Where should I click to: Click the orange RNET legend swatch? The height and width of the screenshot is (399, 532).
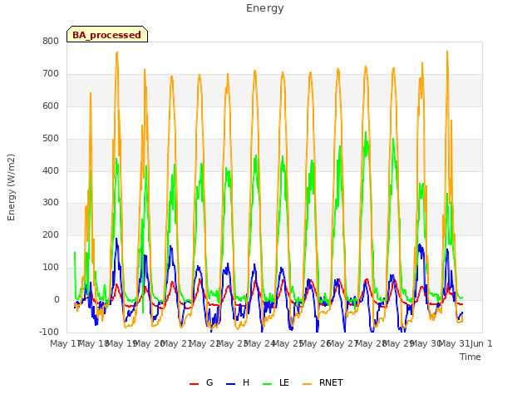tap(307, 384)
